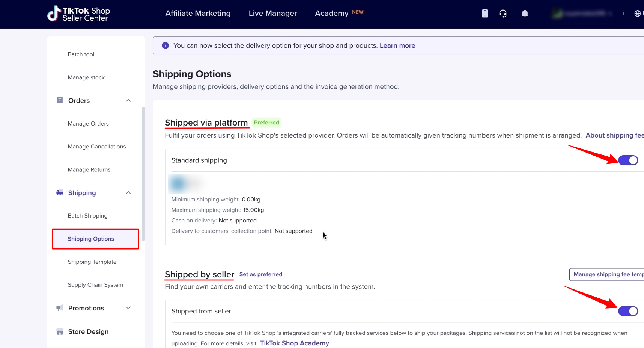Click the globe language icon
Viewport: 644px width, 348px height.
(637, 14)
